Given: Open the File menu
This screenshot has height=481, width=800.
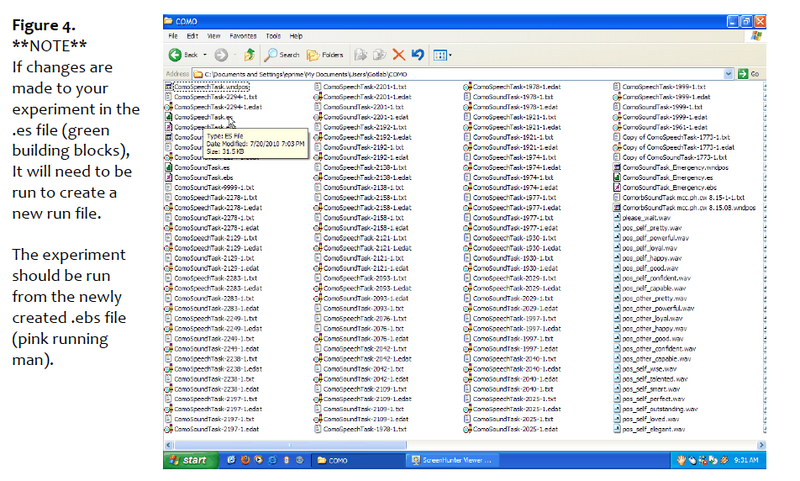Looking at the screenshot, I should (x=173, y=36).
